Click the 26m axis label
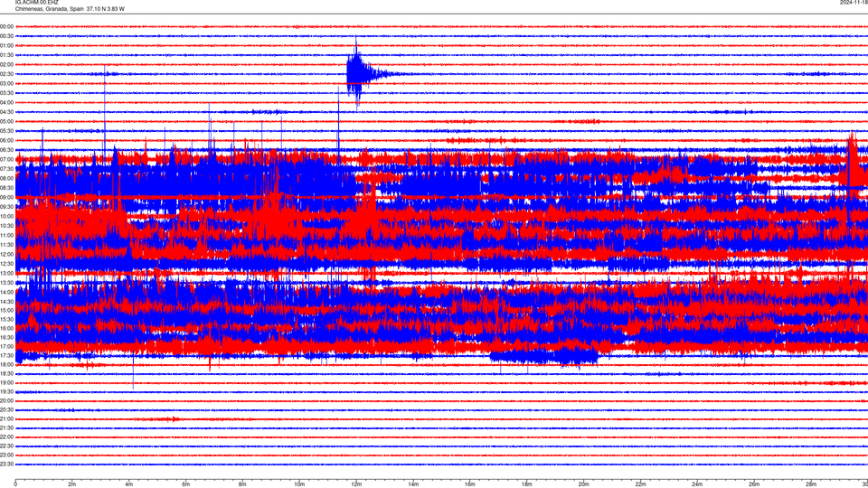 tap(754, 484)
